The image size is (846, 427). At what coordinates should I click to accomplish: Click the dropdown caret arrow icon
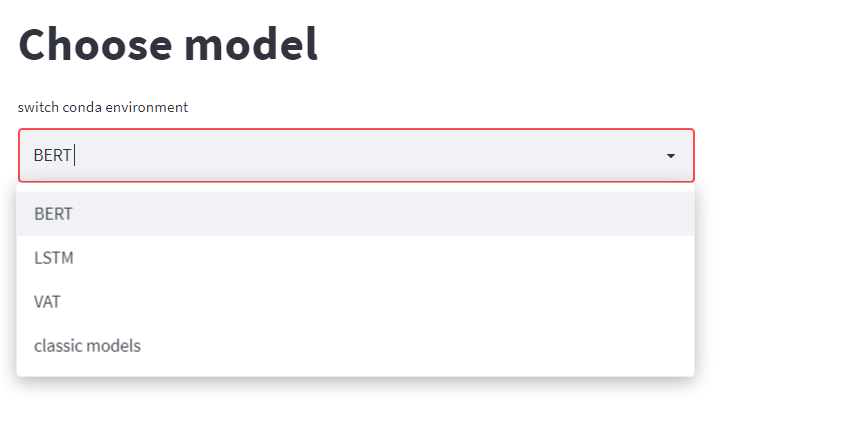tap(671, 156)
